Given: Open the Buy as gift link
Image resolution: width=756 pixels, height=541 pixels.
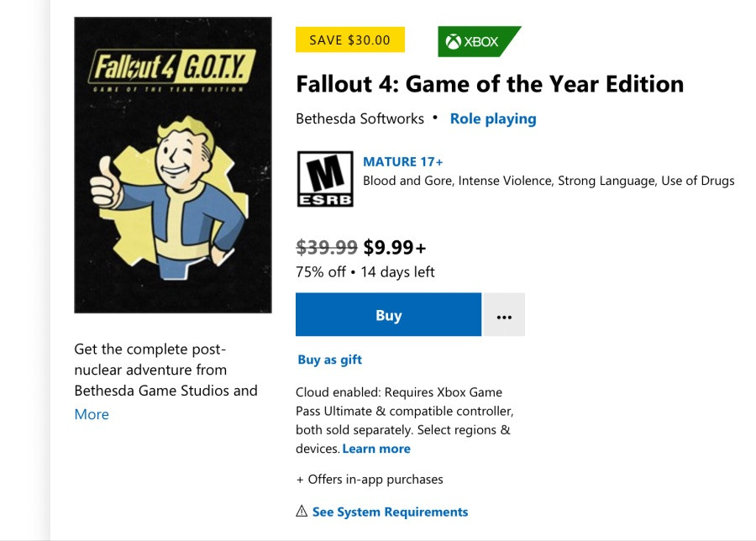Looking at the screenshot, I should (x=330, y=360).
